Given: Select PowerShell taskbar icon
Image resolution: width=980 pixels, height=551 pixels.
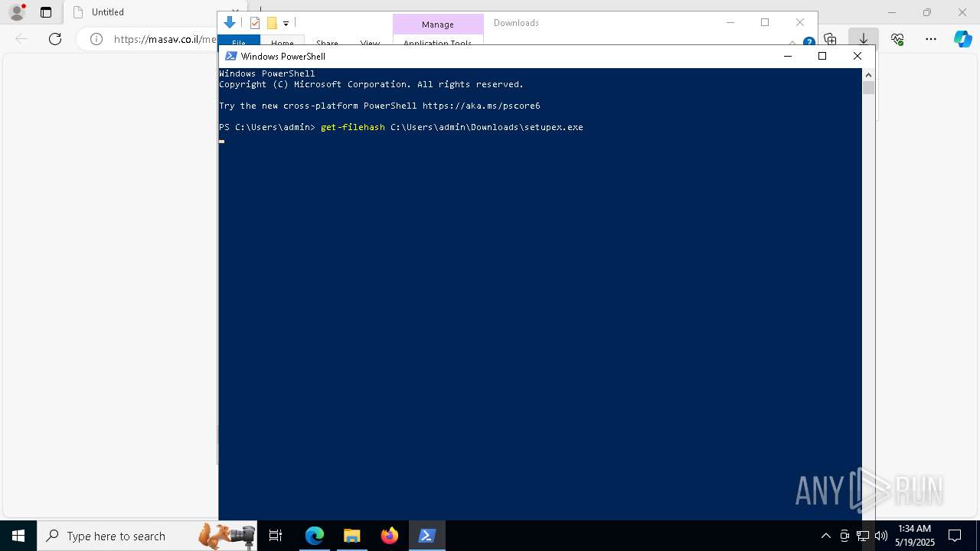Looking at the screenshot, I should (x=427, y=536).
